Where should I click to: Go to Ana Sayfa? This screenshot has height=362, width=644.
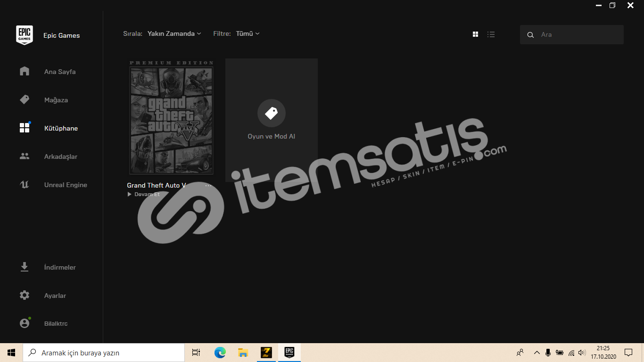(60, 72)
